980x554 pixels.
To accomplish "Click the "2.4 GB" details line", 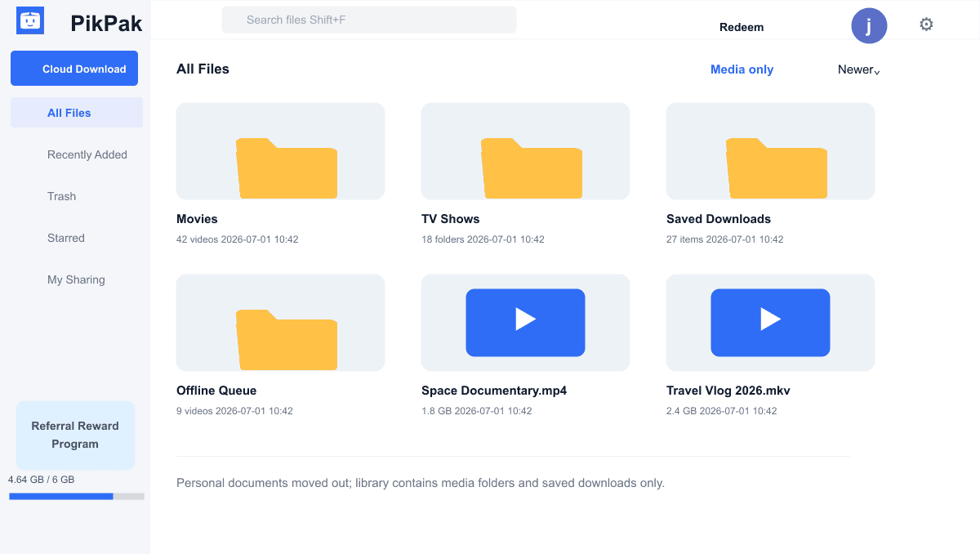I will 722,411.
